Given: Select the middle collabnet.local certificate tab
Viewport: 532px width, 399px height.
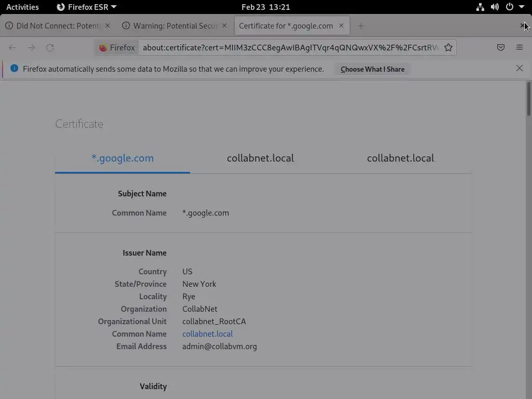Looking at the screenshot, I should click(x=260, y=158).
